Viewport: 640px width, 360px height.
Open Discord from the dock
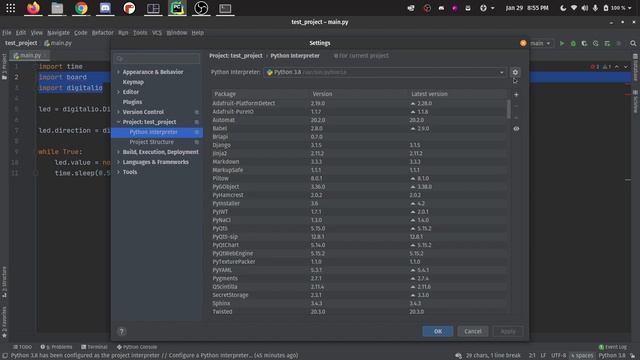105,8
